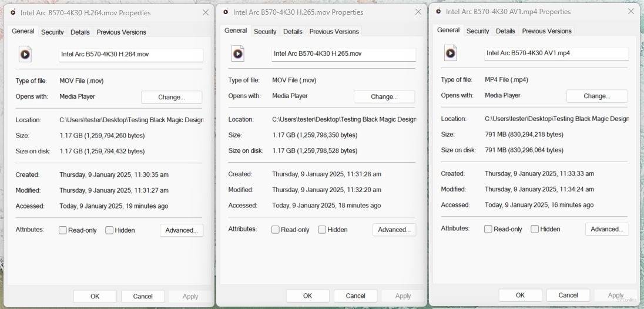Tick Read-only checkbox in H.265.mov properties
Viewport: 644px width, 309px height.
[x=276, y=229]
